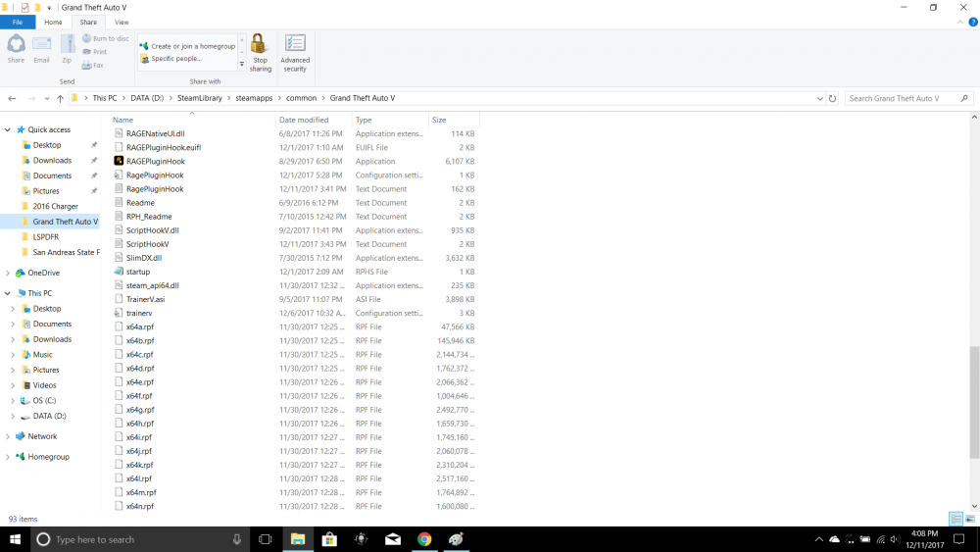Sort by Name column header

[x=192, y=120]
